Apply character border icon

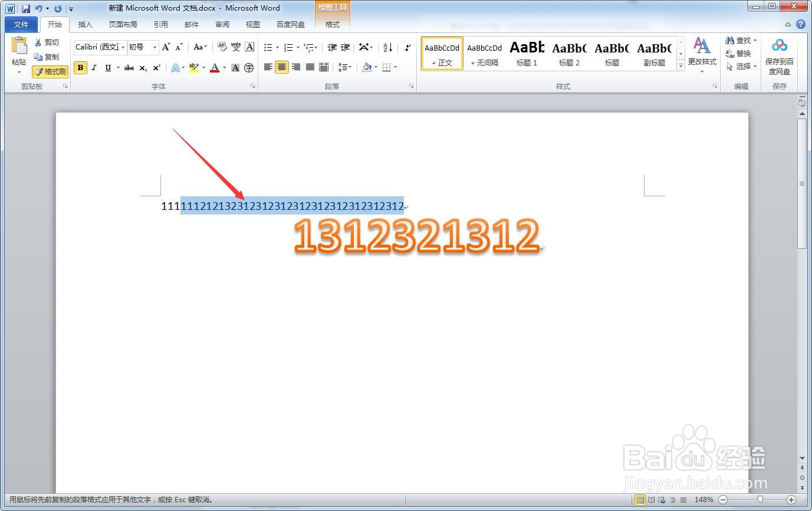click(x=249, y=47)
